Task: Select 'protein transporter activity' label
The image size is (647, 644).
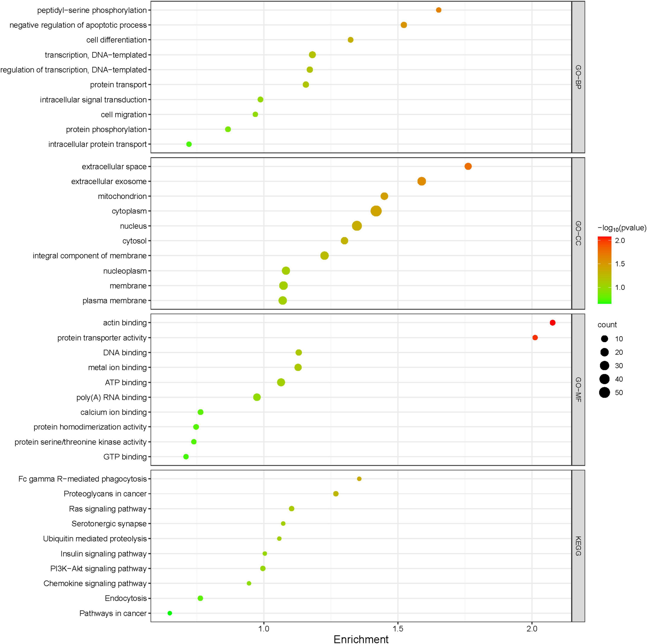Action: click(102, 338)
